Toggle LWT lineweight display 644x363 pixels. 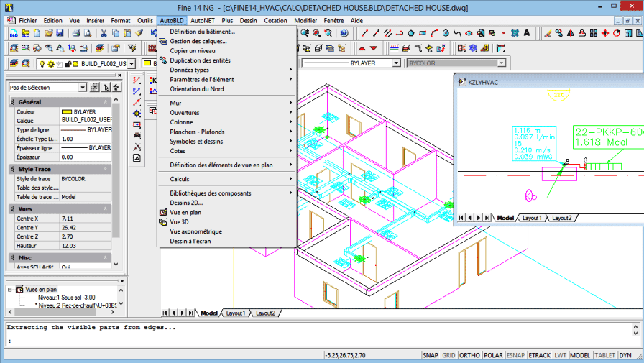pyautogui.click(x=560, y=355)
